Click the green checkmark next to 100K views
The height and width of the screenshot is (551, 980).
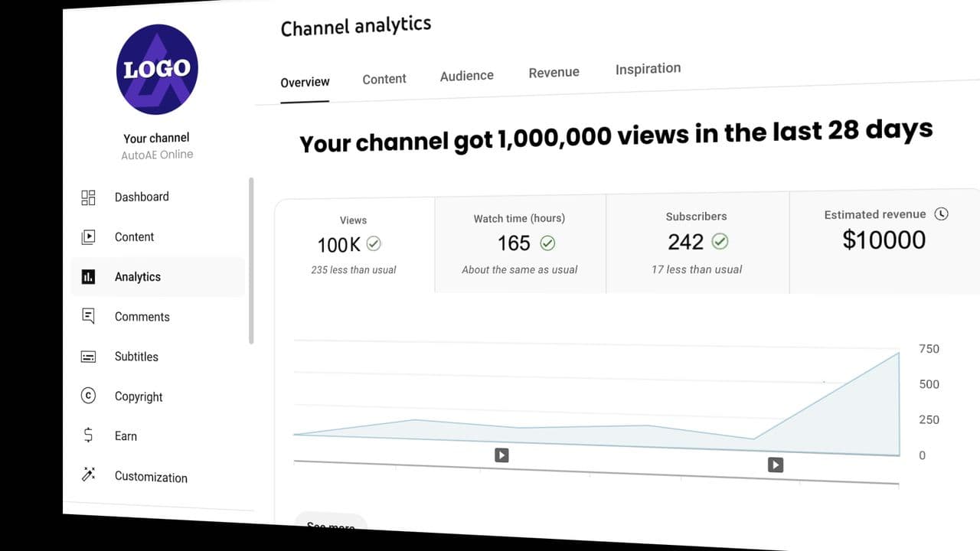[374, 243]
